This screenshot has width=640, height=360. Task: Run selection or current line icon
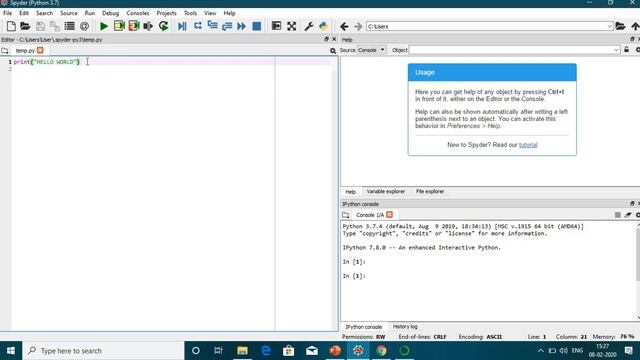tap(148, 26)
